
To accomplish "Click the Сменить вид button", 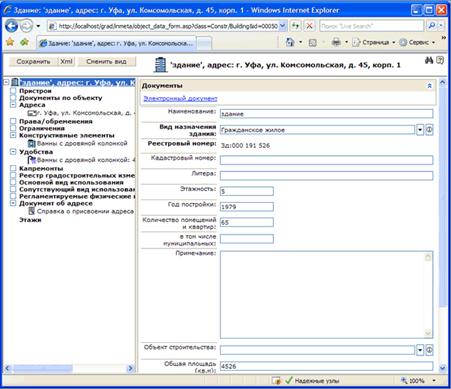I will point(106,62).
